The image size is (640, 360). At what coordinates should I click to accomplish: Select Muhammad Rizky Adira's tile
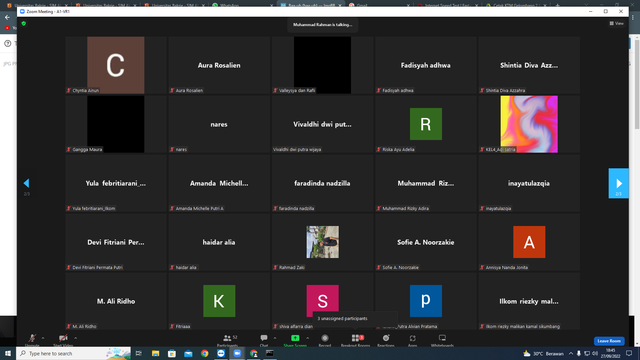pyautogui.click(x=426, y=183)
